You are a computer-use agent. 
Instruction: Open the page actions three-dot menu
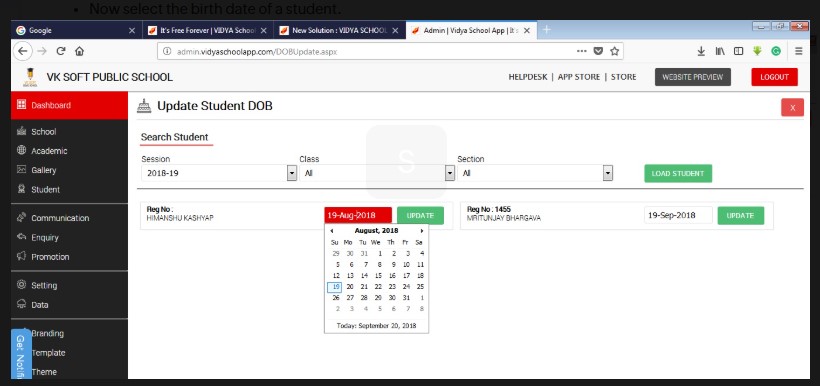tap(582, 51)
